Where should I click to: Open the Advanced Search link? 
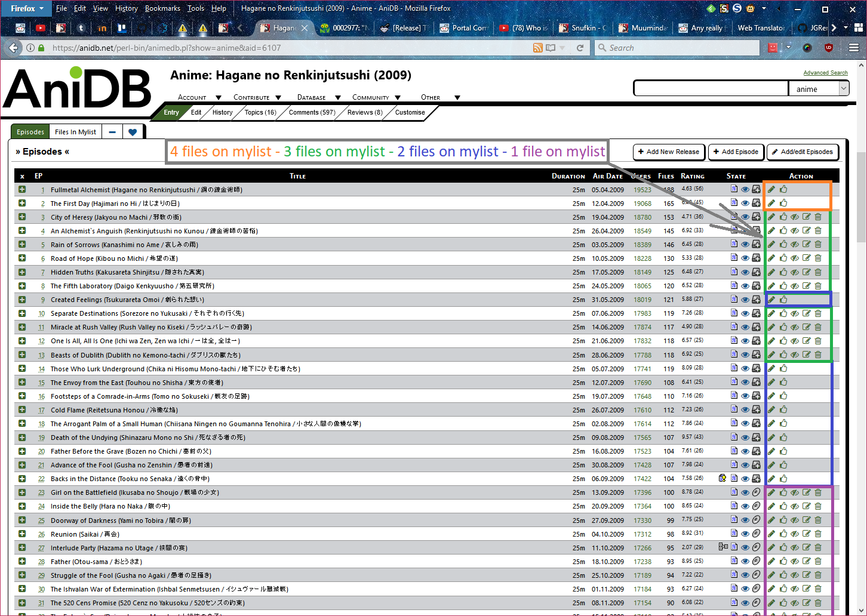825,73
